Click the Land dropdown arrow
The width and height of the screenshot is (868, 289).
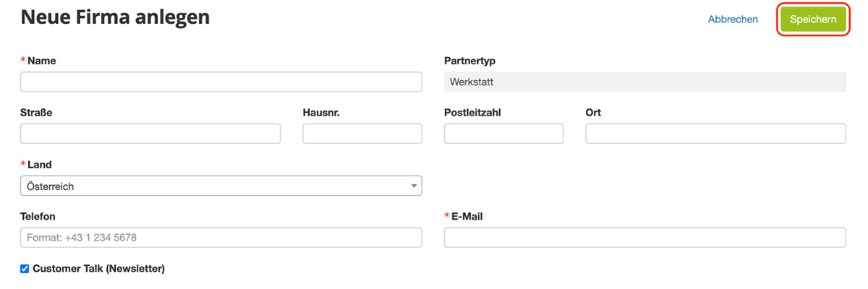point(414,186)
